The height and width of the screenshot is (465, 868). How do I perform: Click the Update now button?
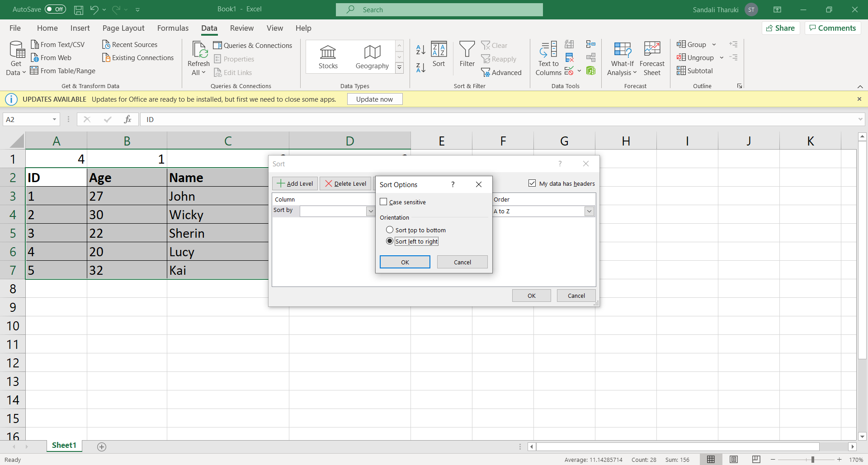[x=374, y=99]
